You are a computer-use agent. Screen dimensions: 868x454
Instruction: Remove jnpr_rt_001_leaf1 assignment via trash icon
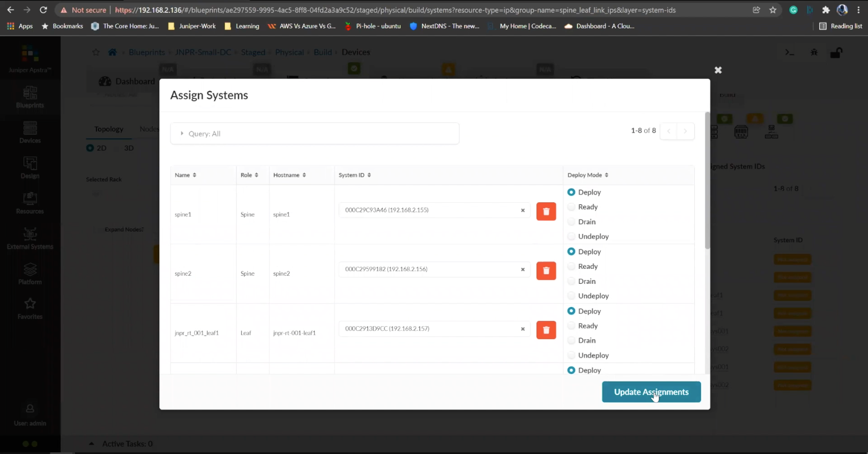coord(546,330)
